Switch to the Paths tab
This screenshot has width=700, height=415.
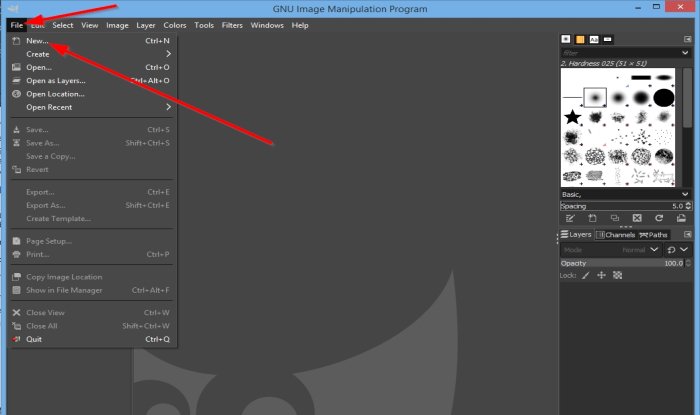(x=653, y=235)
